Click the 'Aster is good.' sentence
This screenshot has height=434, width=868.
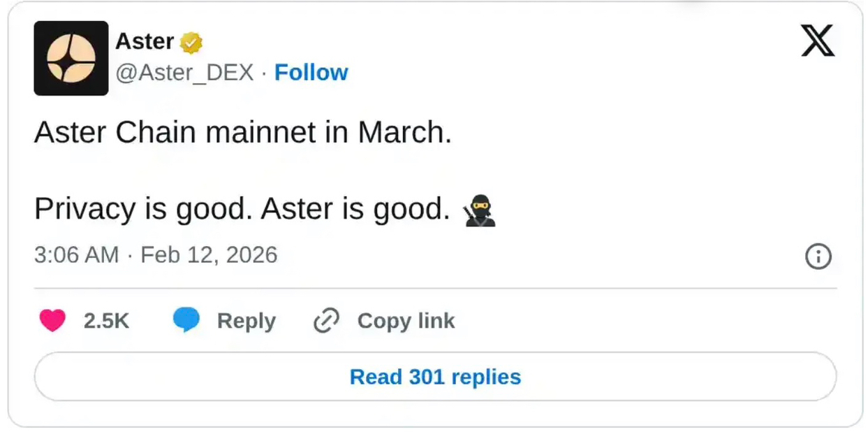pos(355,209)
